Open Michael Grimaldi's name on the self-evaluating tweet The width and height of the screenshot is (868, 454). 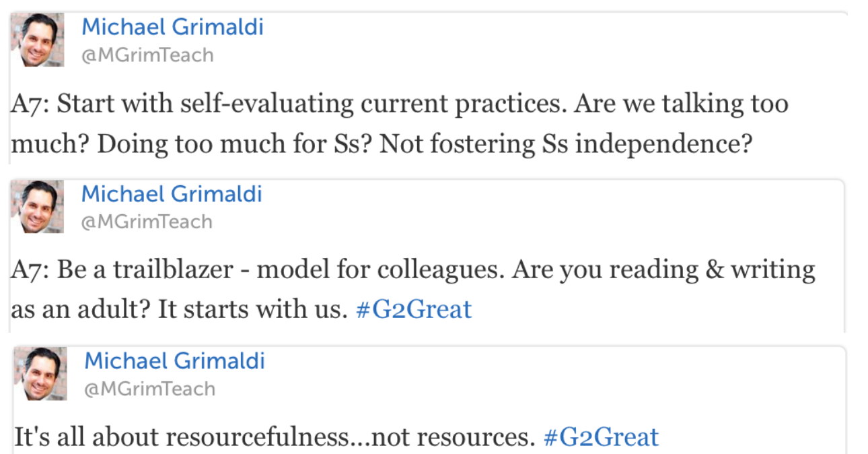[x=172, y=28]
